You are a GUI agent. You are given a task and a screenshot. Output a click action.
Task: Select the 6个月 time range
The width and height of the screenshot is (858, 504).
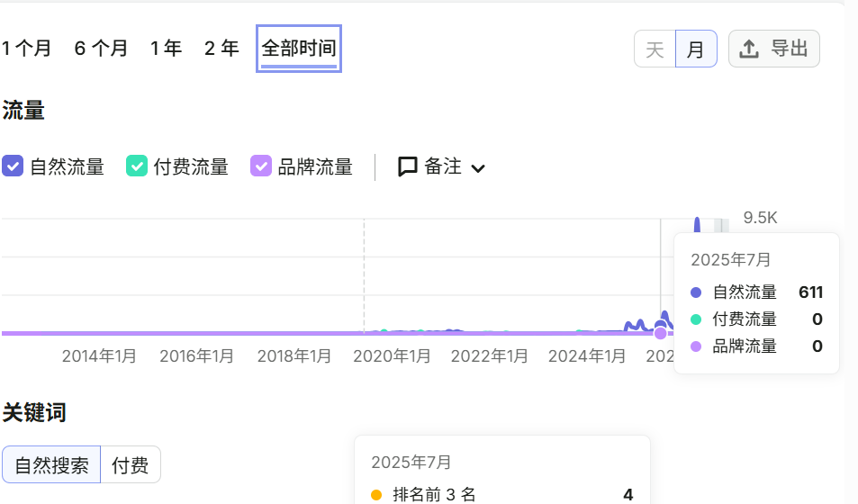[101, 49]
